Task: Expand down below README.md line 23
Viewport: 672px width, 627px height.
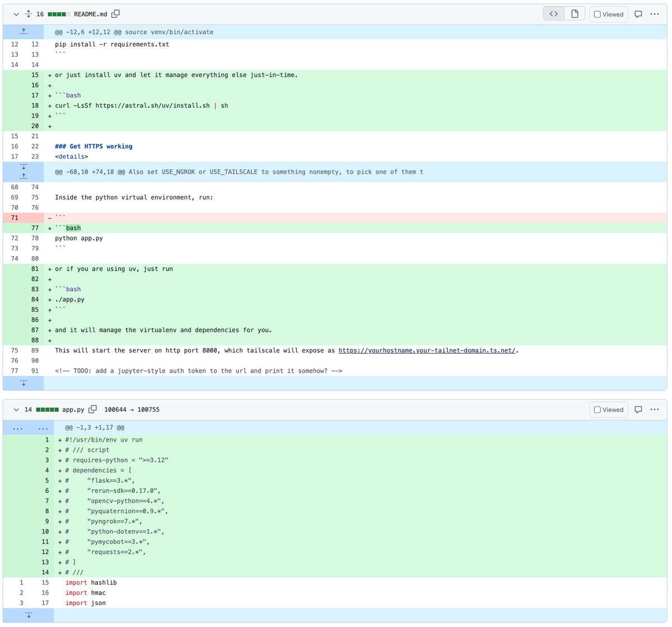Action: (24, 166)
